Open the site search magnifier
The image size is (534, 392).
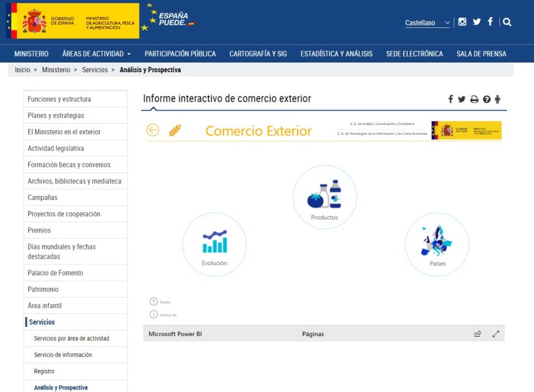pos(507,21)
